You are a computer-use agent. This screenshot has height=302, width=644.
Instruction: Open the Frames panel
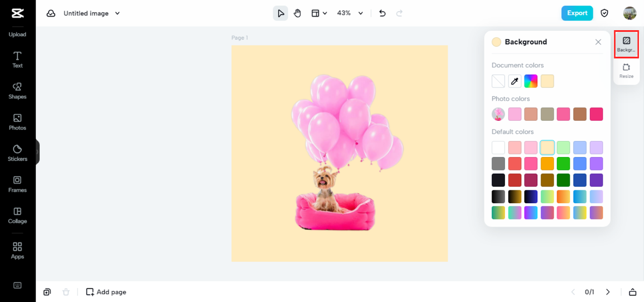(18, 184)
